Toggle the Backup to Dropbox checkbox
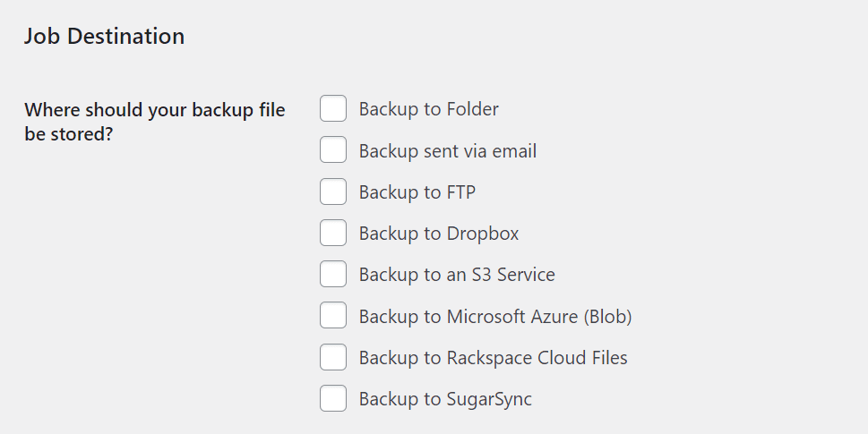The width and height of the screenshot is (868, 434). 333,233
